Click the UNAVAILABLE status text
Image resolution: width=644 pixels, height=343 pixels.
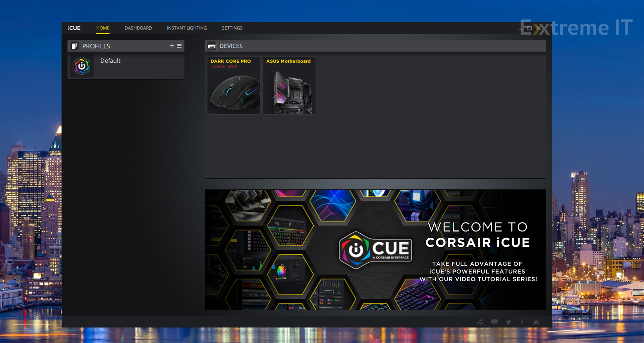tap(224, 67)
